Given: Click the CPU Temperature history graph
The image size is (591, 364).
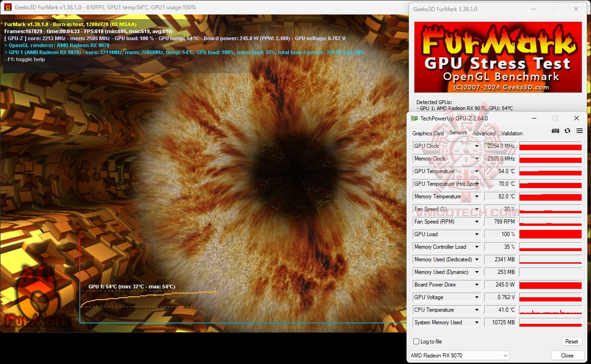Looking at the screenshot, I should click(550, 310).
